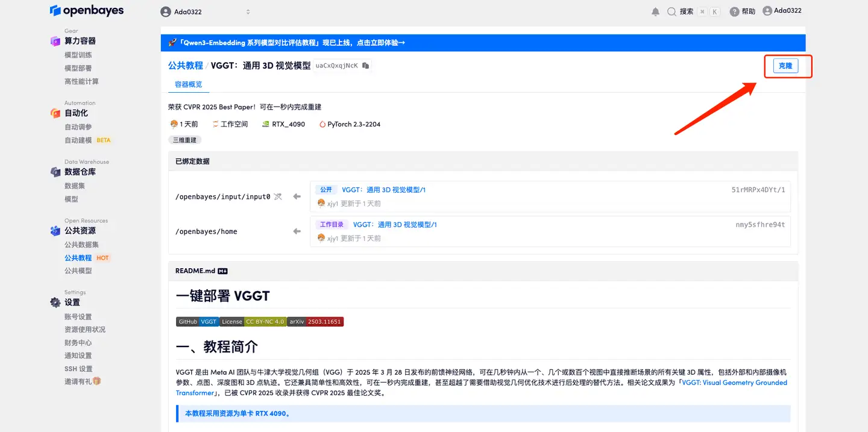The height and width of the screenshot is (432, 868).
Task: Click the RTX_4090 GPU icon
Action: click(x=266, y=124)
